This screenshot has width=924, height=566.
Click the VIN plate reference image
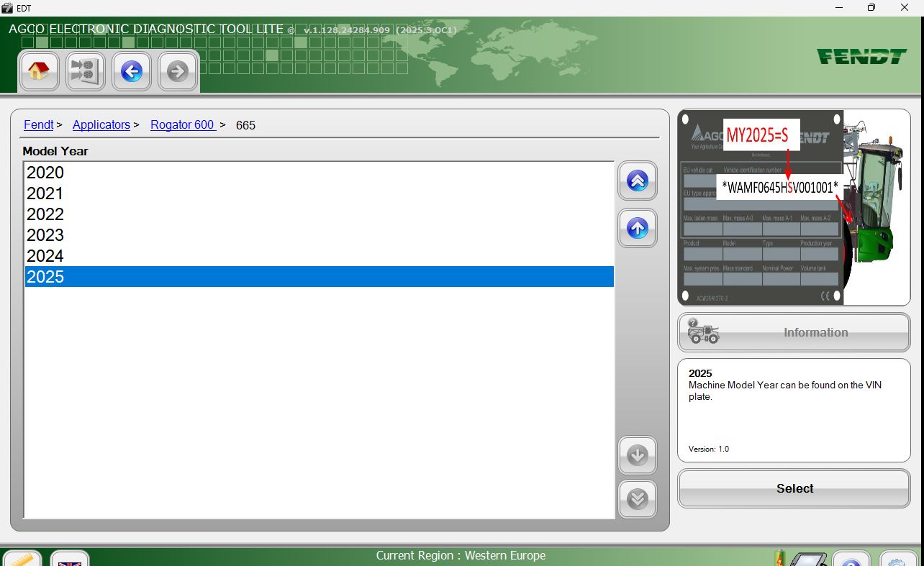pyautogui.click(x=794, y=208)
